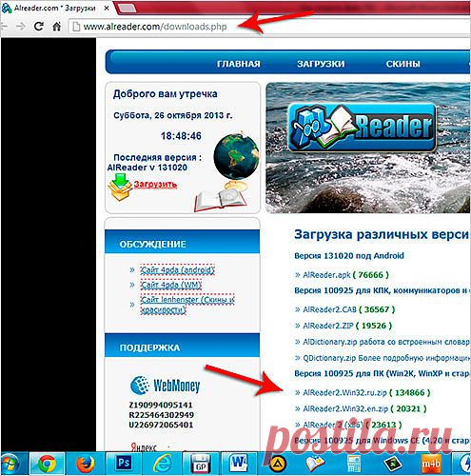
Task: Download AlReader 2 (x86) file
Action: click(x=333, y=425)
